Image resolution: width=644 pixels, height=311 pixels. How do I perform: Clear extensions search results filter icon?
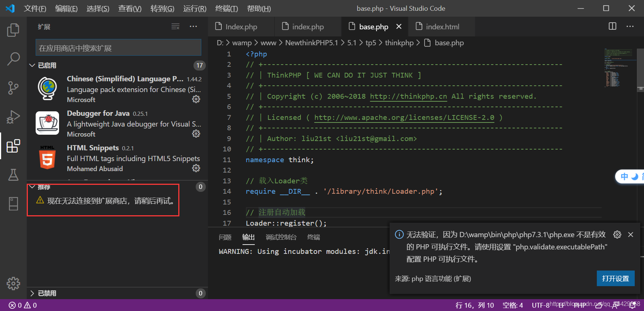pos(175,26)
